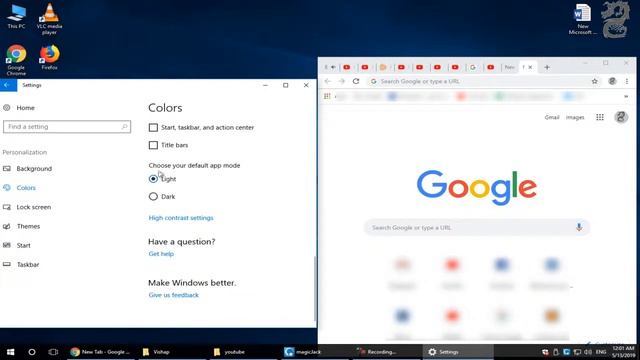Open Task View on taskbar
Image resolution: width=640 pixels, height=360 pixels.
53,352
